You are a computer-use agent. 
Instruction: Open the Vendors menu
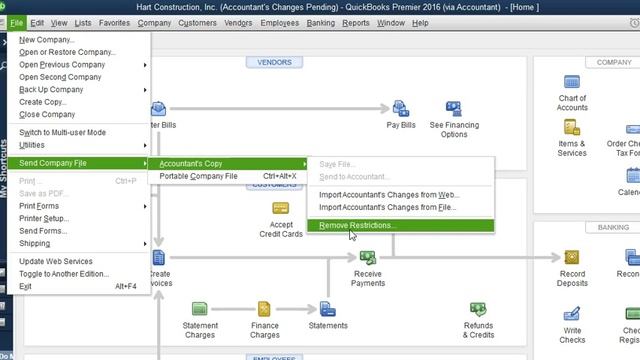tap(238, 23)
